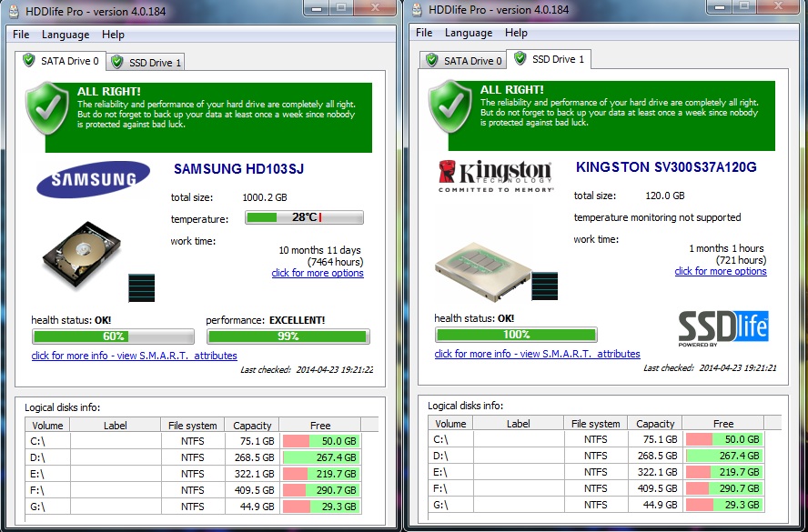Select G:\ volume row in right window
The height and width of the screenshot is (532, 808).
[x=596, y=506]
